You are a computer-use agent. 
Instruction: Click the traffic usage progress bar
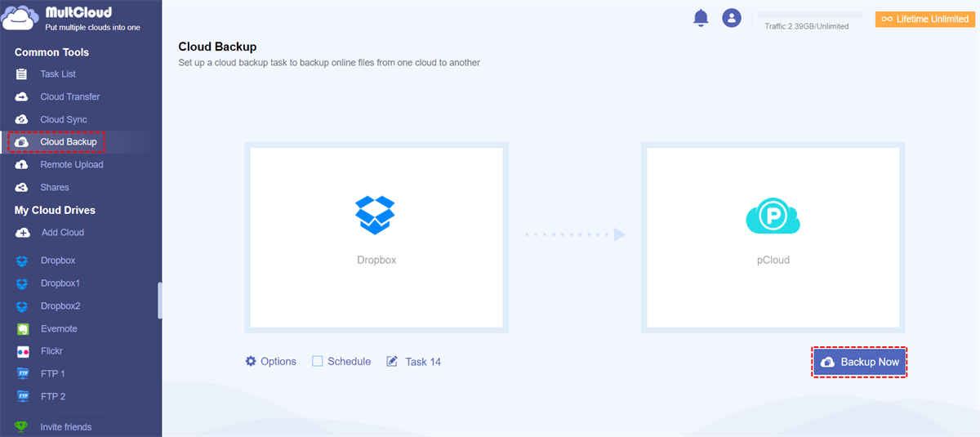[810, 15]
